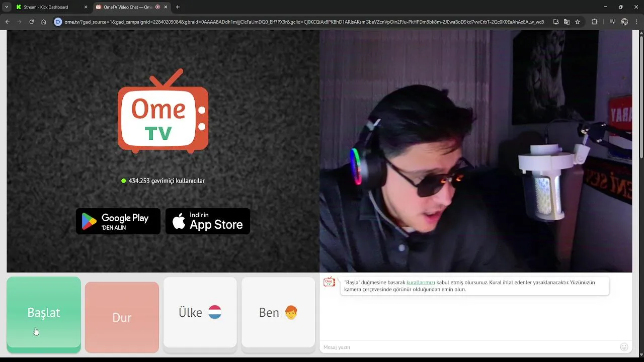This screenshot has height=362, width=644.
Task: Minimize the browser window
Action: pyautogui.click(x=605, y=7)
